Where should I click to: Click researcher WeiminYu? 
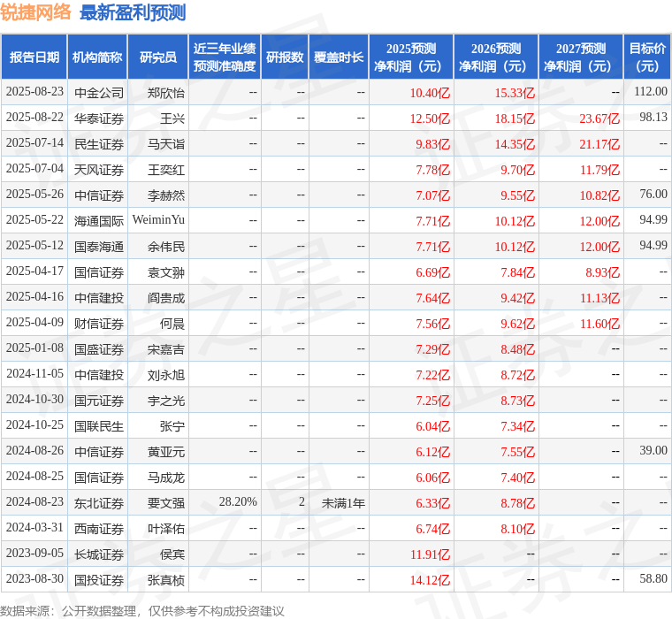tap(158, 219)
